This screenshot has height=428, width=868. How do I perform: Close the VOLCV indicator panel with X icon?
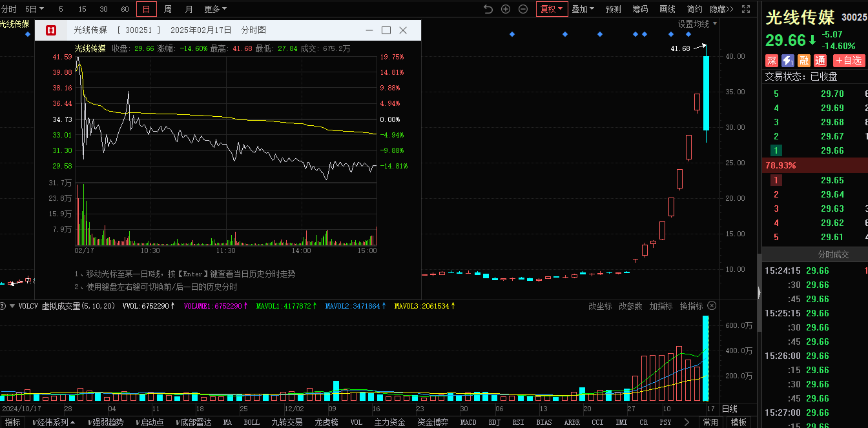712,306
